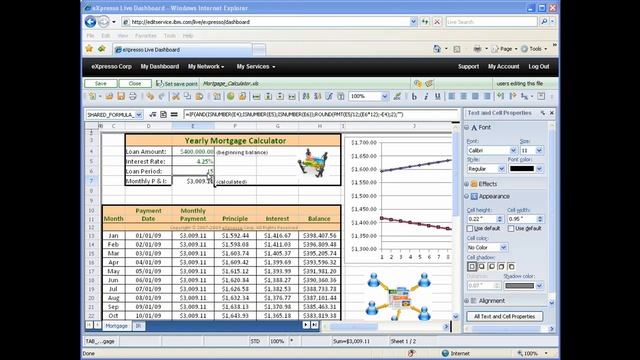
Task: Click the open file folder icon
Action: point(109,96)
